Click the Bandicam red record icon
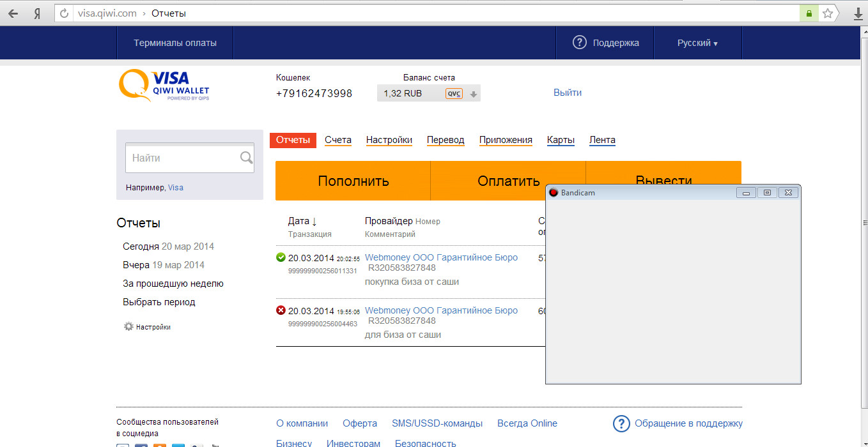868x447 pixels. pyautogui.click(x=554, y=192)
